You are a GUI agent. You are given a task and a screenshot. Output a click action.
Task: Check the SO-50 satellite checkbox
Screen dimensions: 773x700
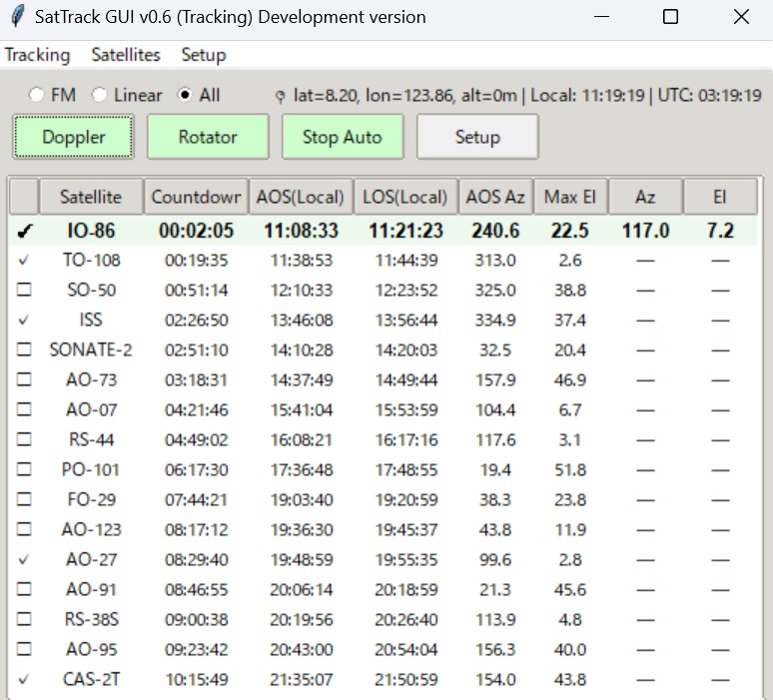[x=24, y=291]
